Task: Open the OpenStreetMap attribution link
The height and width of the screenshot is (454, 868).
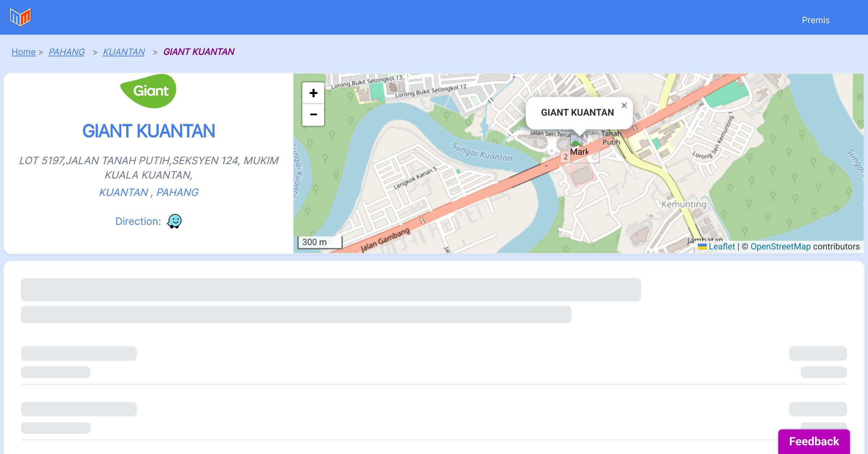Action: (780, 247)
